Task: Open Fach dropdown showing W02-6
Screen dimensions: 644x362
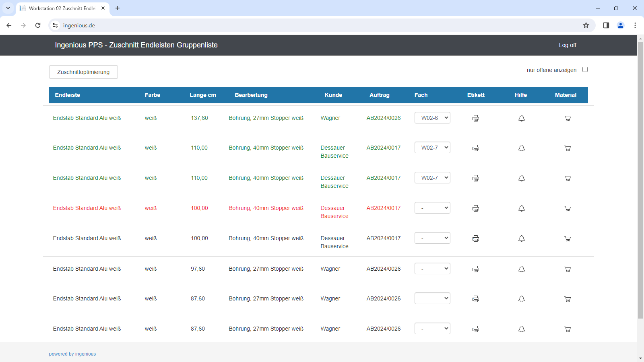Action: pos(432,118)
